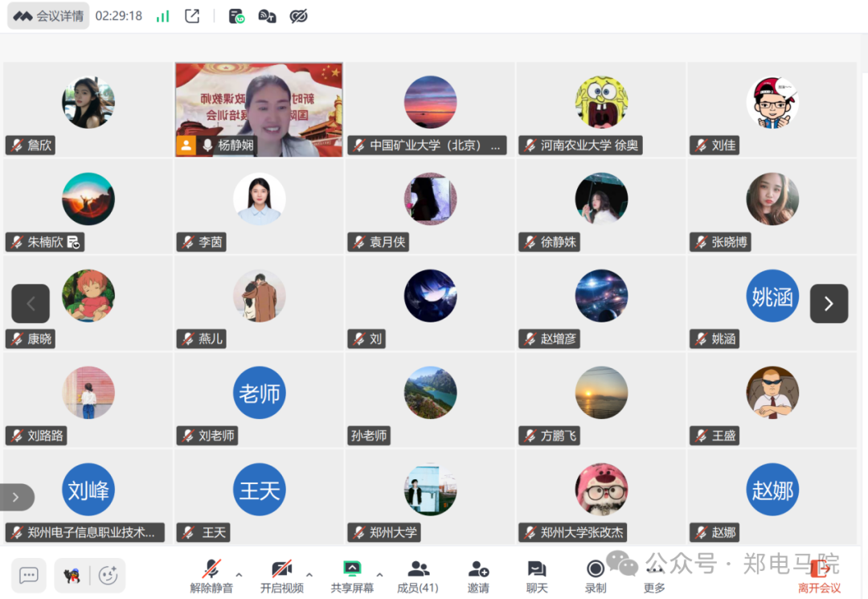Screen dimensions: 868x599
Task: Check the green network signal icon
Action: pyautogui.click(x=162, y=16)
